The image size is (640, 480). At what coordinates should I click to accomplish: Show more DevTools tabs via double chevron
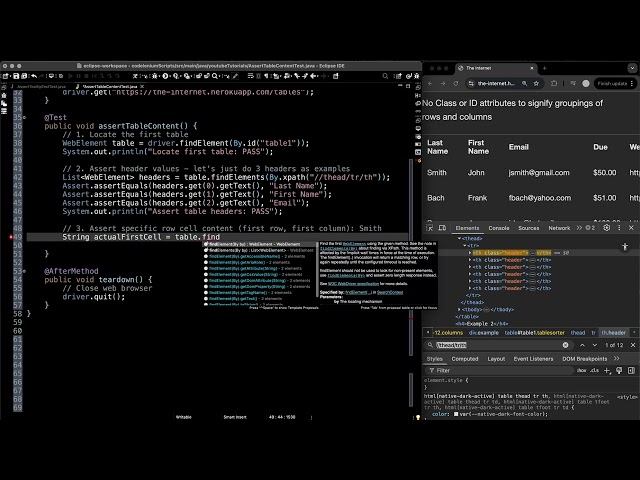pyautogui.click(x=579, y=228)
